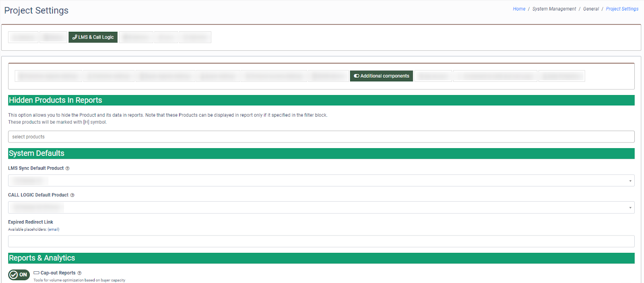This screenshot has width=644, height=283.
Task: Click General in the breadcrumb trail
Action: (591, 9)
